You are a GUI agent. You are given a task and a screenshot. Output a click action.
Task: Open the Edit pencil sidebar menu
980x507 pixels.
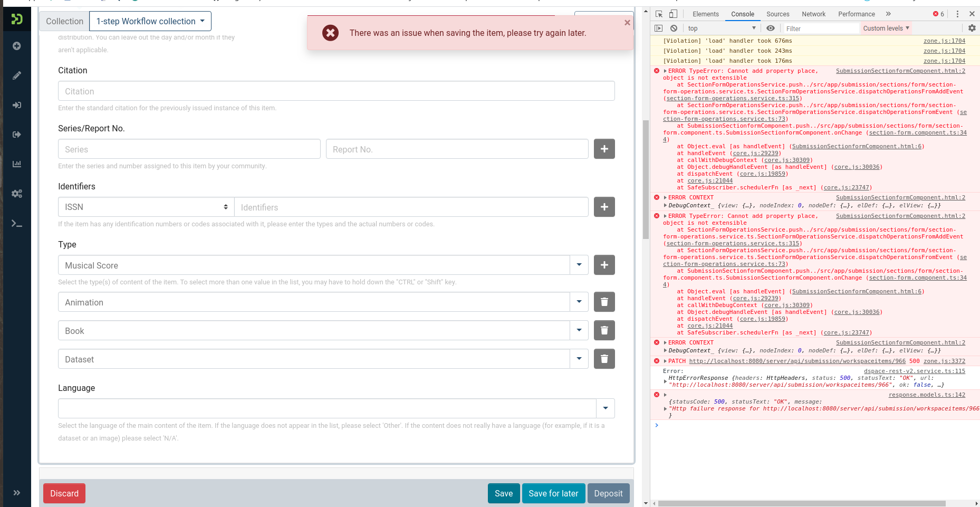click(17, 75)
